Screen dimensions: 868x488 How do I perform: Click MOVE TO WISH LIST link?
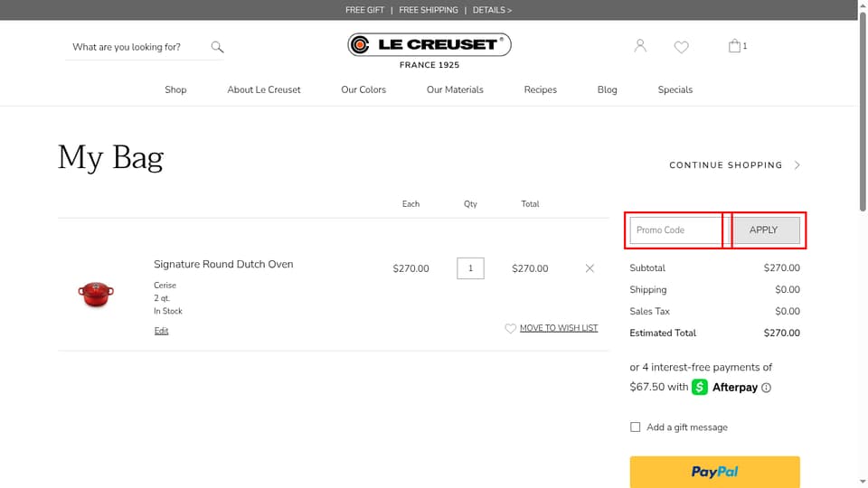coord(559,328)
